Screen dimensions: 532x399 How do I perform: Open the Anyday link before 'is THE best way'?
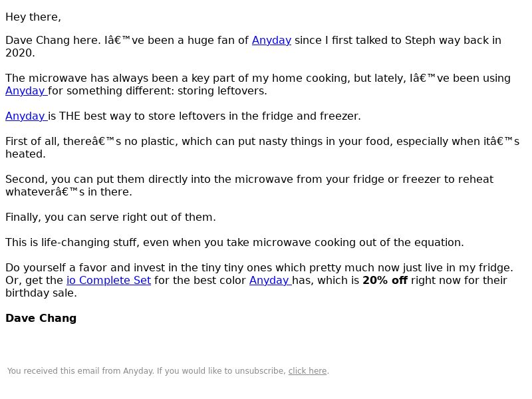(x=27, y=116)
